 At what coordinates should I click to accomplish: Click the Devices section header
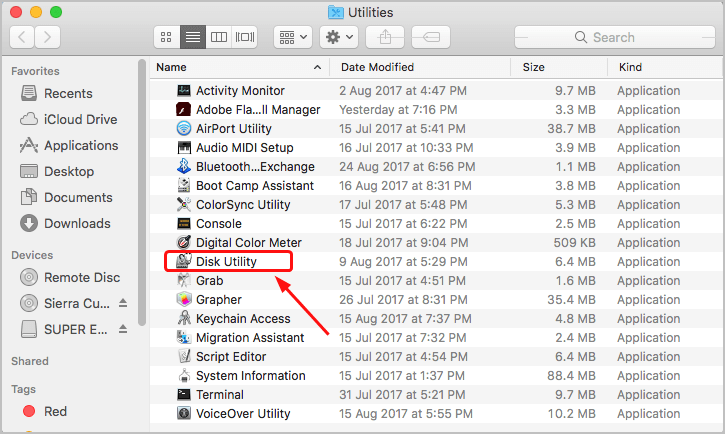(32, 255)
